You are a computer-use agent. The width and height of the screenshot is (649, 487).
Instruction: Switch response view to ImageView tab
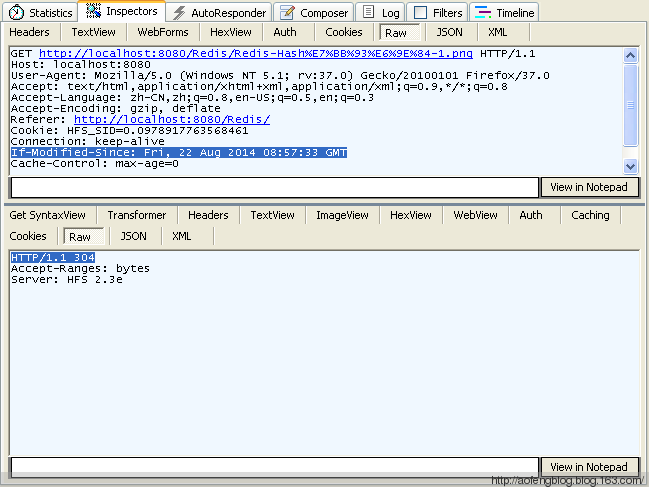point(342,215)
